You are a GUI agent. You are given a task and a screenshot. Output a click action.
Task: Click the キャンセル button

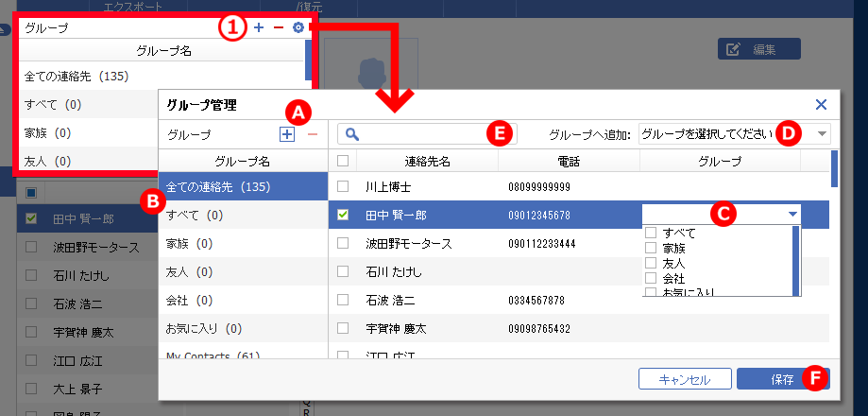(x=685, y=379)
